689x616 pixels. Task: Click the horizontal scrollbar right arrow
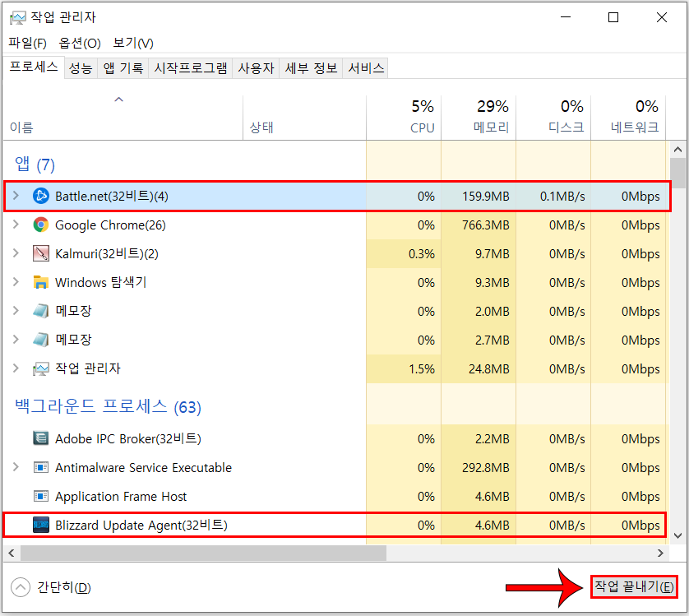(x=660, y=553)
